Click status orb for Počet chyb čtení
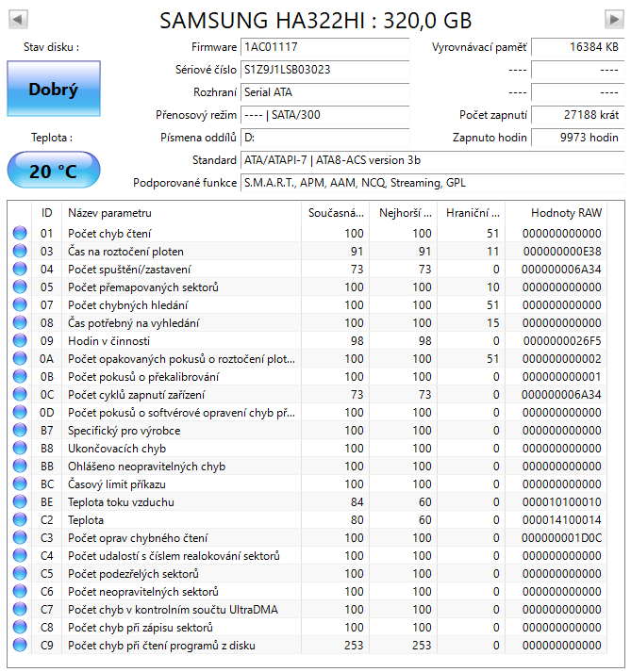The height and width of the screenshot is (672, 631). coord(20,234)
